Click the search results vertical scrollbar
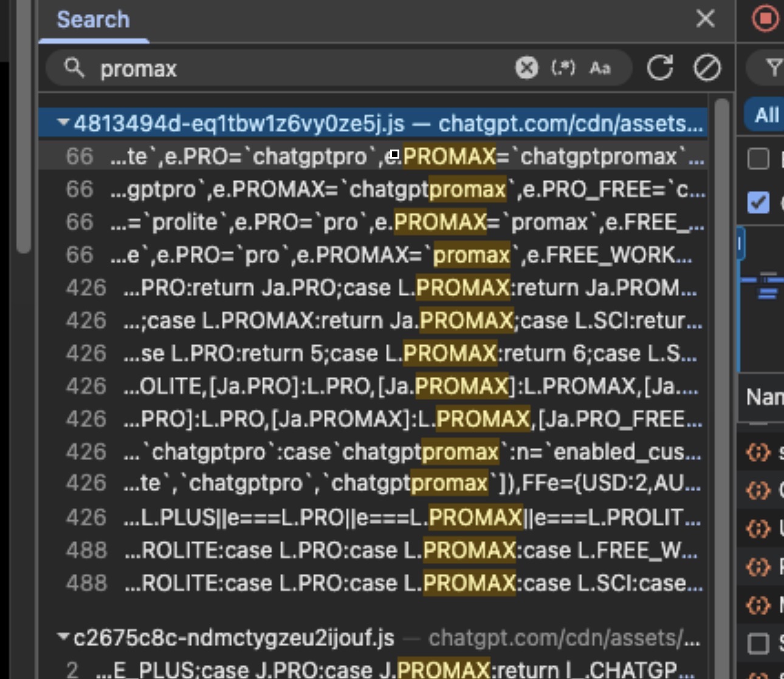784x679 pixels. [x=722, y=377]
